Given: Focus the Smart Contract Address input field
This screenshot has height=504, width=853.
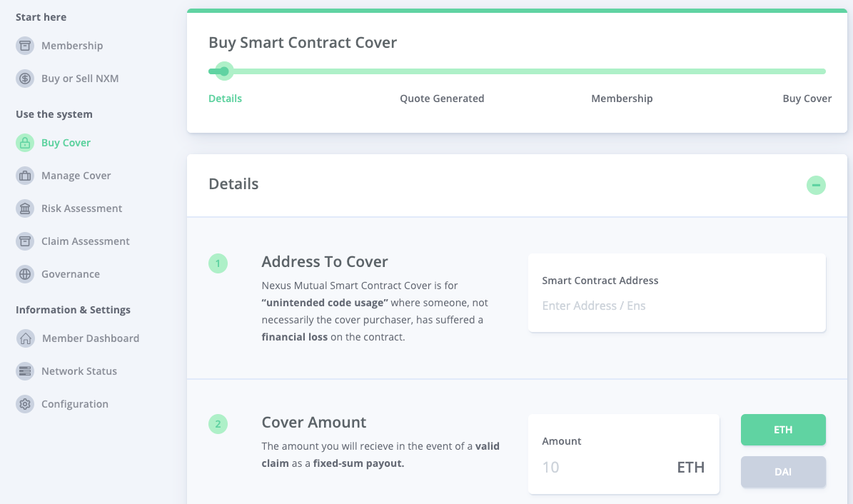Looking at the screenshot, I should 676,306.
